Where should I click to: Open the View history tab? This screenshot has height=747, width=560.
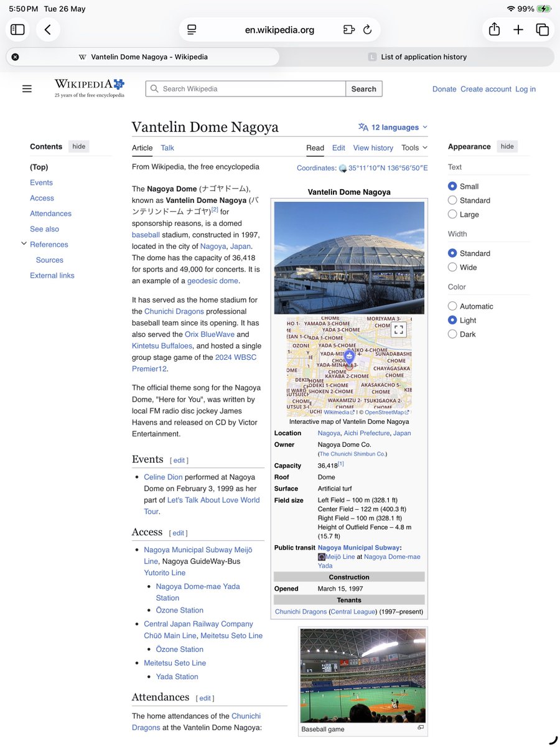click(373, 148)
